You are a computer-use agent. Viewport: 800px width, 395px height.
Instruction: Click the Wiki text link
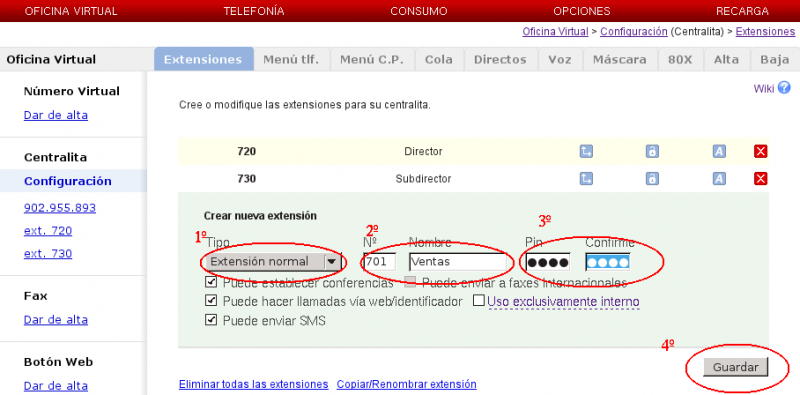pos(764,89)
